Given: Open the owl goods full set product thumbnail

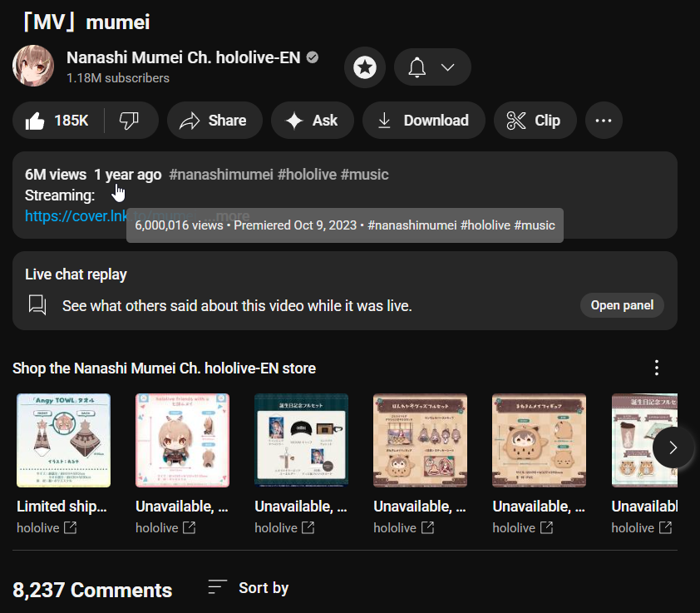Looking at the screenshot, I should [421, 440].
